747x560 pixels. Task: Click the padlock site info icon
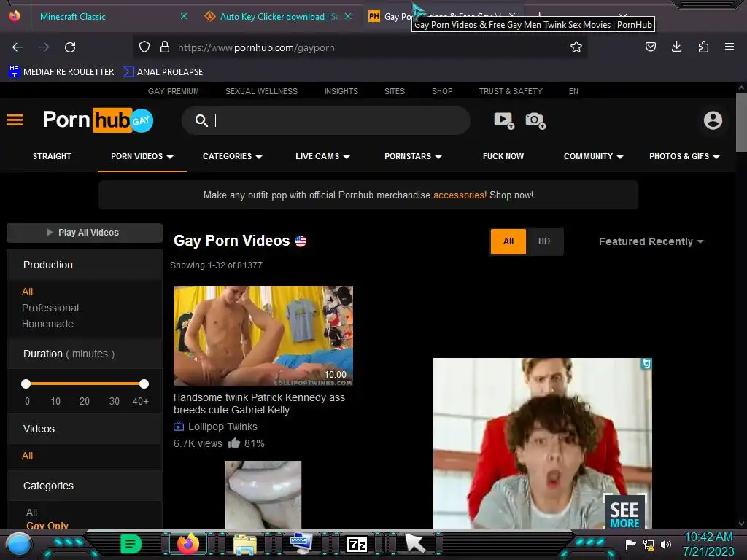click(165, 47)
